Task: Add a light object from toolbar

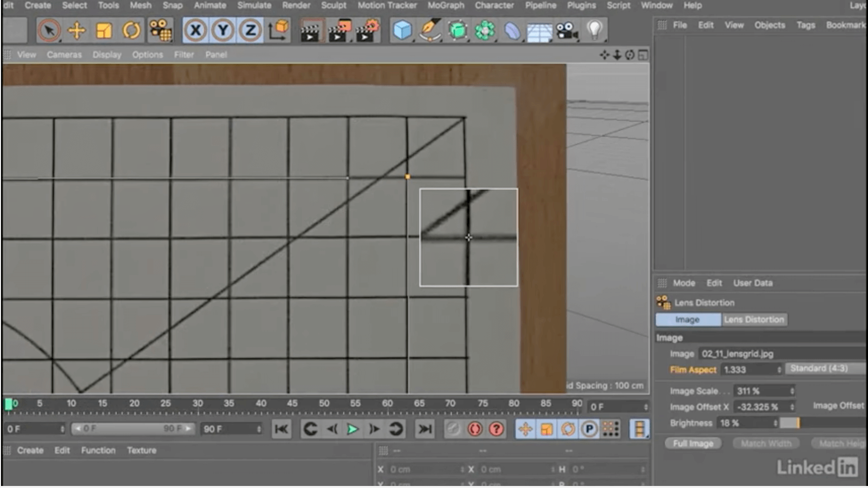Action: (594, 30)
